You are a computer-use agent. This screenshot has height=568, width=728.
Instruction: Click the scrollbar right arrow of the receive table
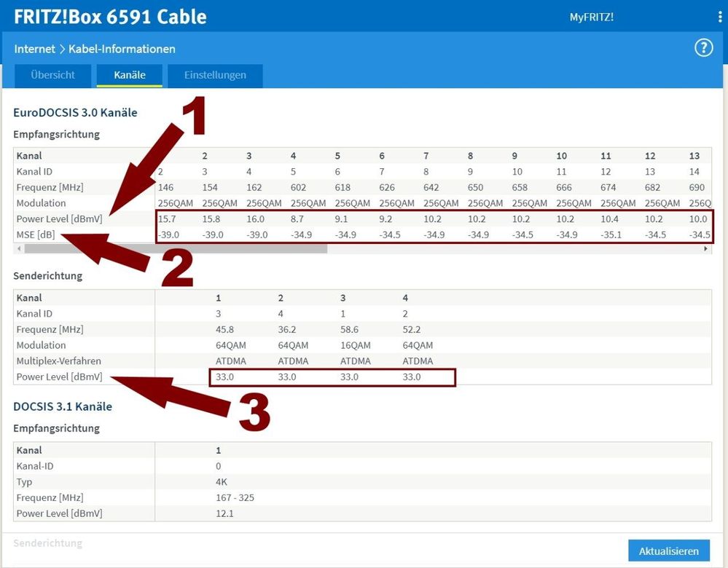point(705,249)
